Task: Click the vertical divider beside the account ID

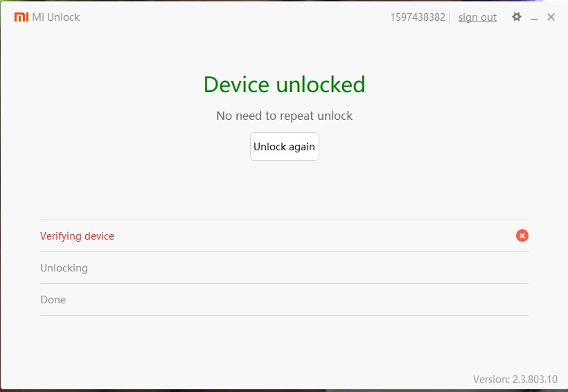Action: [x=450, y=17]
